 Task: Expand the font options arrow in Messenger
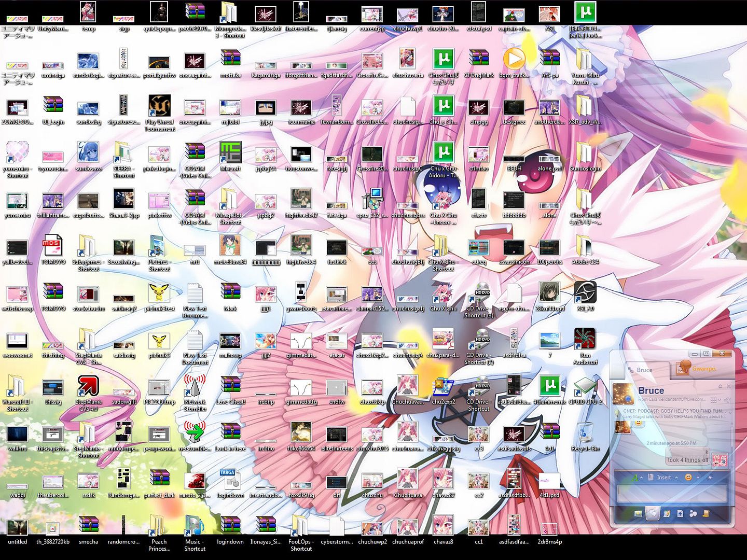tap(641, 478)
